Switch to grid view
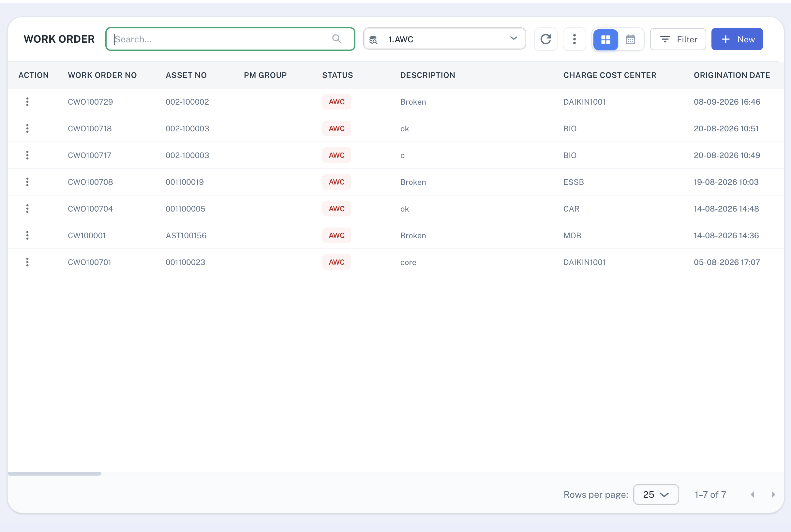The height and width of the screenshot is (532, 791). pyautogui.click(x=605, y=39)
